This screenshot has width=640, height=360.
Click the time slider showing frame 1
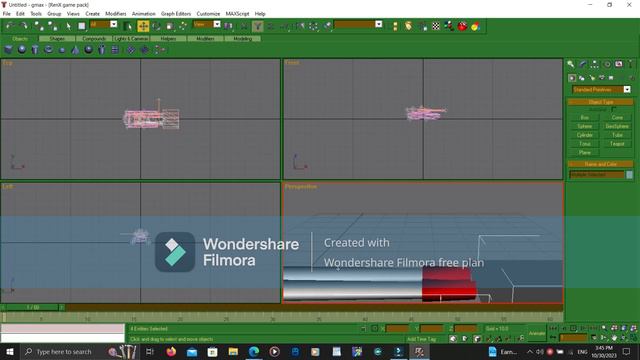(33, 307)
